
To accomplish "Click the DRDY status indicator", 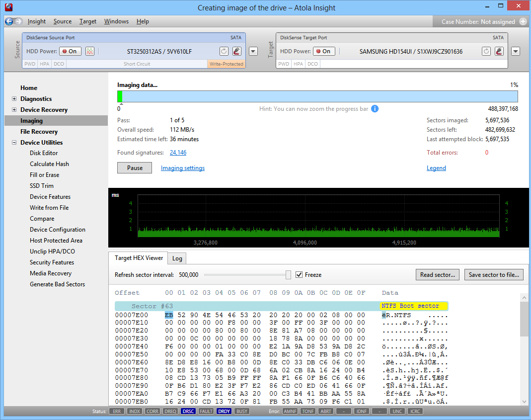I will (224, 411).
